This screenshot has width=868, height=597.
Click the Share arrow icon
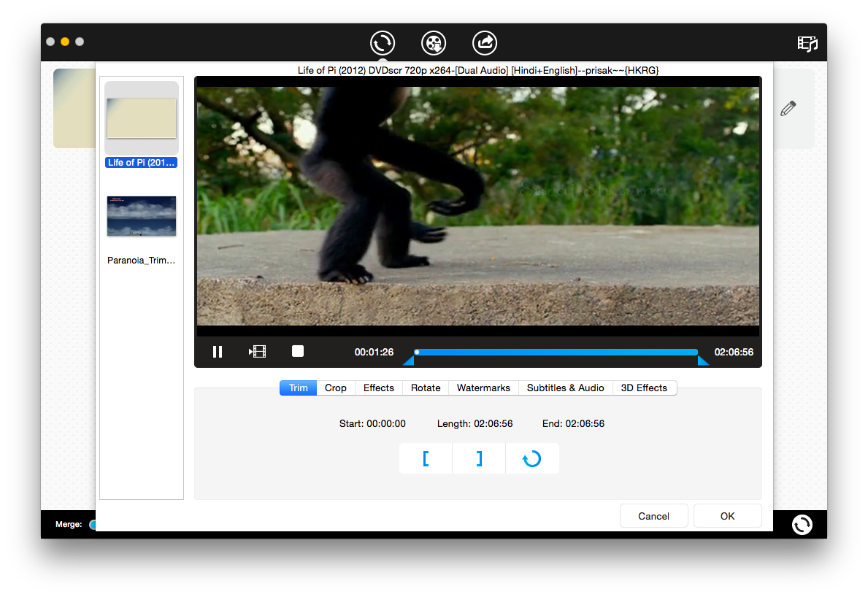(485, 43)
